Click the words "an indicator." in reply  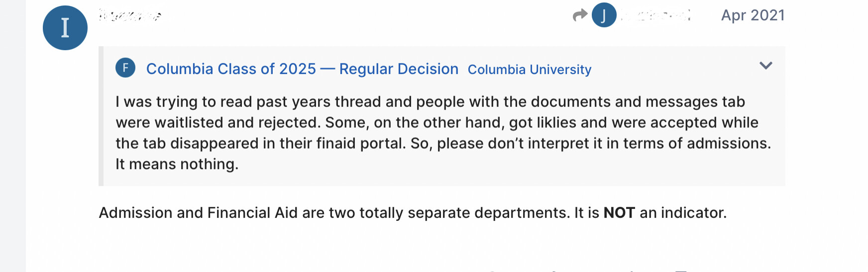683,213
